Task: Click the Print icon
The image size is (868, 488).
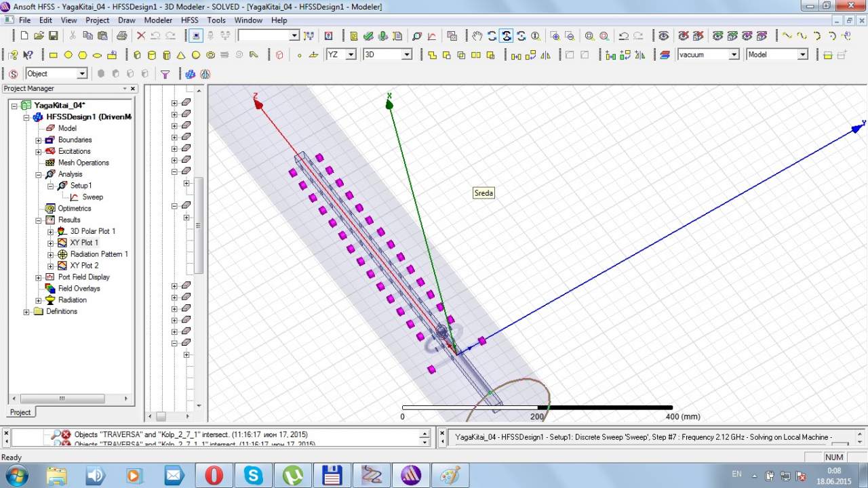Action: tap(121, 36)
